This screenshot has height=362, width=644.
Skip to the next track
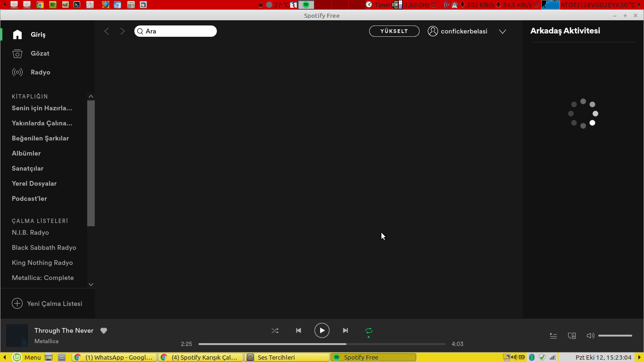346,330
